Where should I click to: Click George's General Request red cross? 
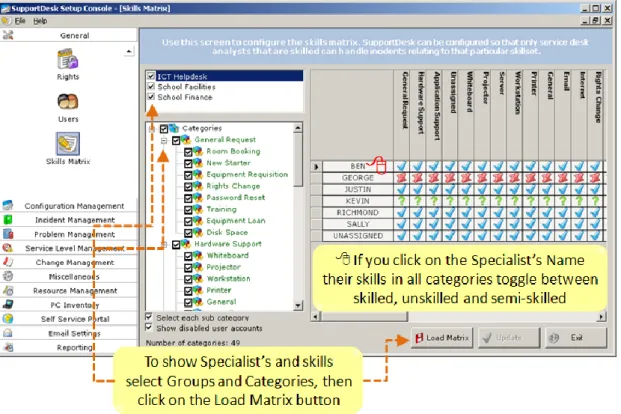402,178
